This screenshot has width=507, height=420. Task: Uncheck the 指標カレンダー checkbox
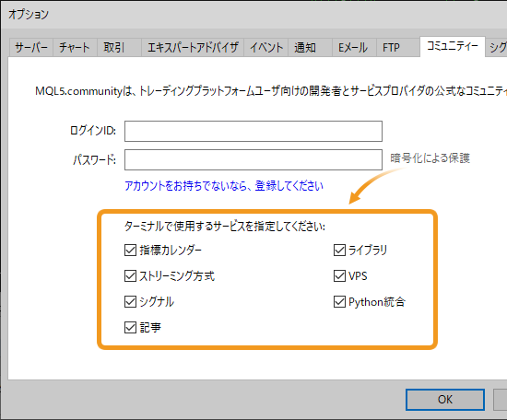130,250
